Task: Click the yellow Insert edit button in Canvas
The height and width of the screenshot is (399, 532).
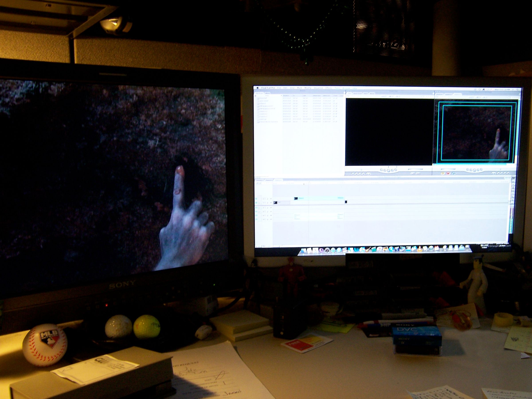Action: pyautogui.click(x=443, y=173)
